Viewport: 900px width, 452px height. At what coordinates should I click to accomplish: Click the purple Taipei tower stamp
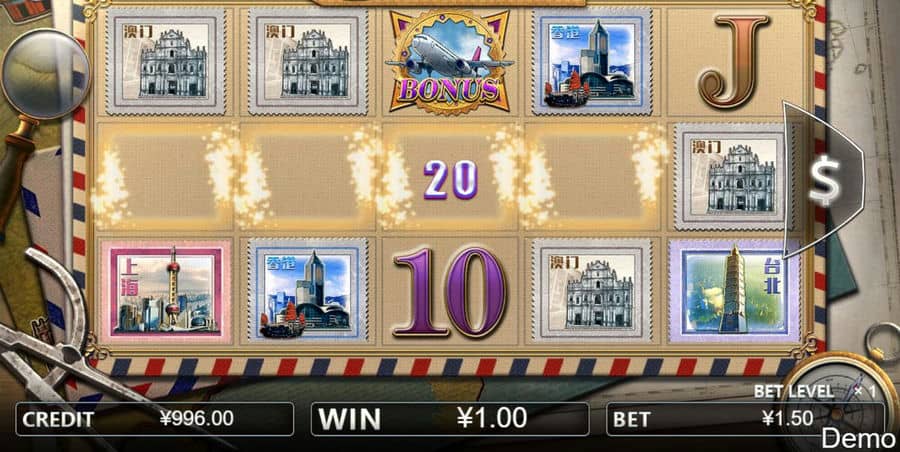pos(734,292)
